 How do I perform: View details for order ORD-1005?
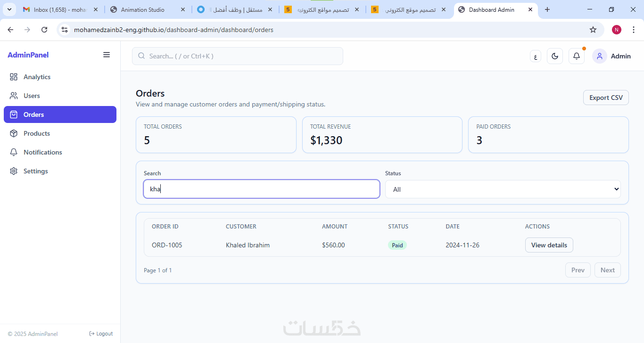point(549,245)
